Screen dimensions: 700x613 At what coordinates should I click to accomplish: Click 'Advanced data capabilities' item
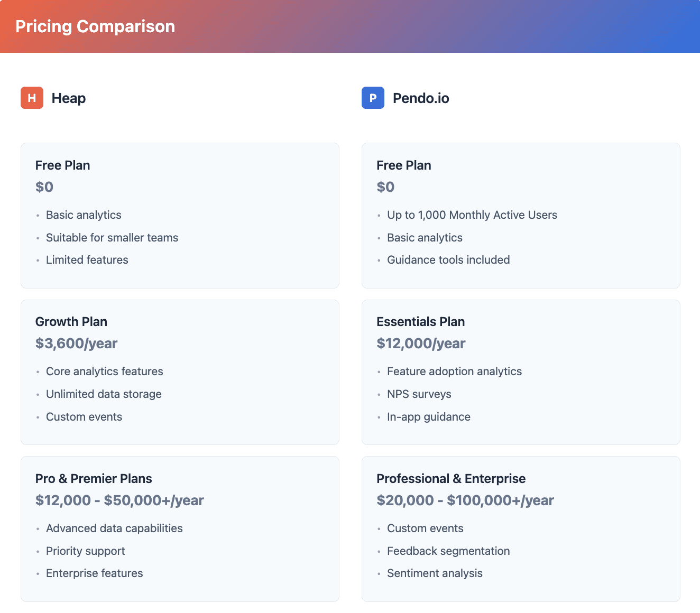tap(114, 528)
